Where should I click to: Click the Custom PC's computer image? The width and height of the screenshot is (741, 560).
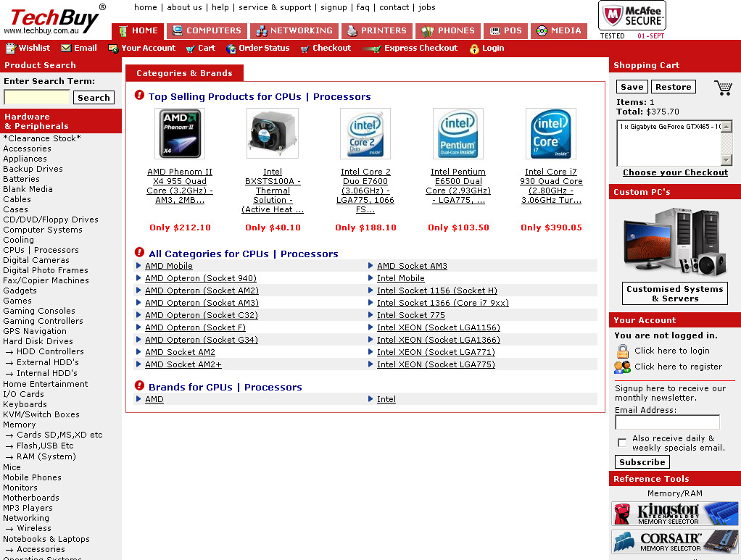tap(674, 242)
